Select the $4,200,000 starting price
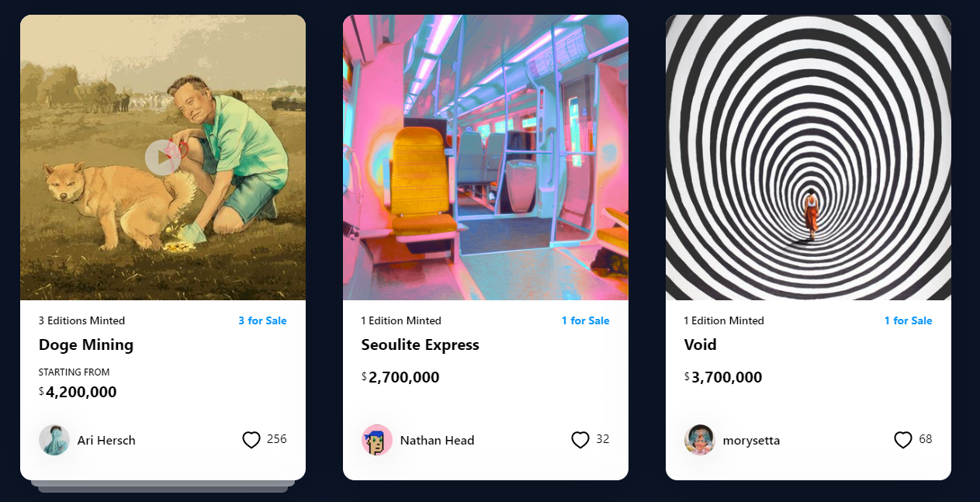Viewport: 980px width, 502px height. (78, 392)
